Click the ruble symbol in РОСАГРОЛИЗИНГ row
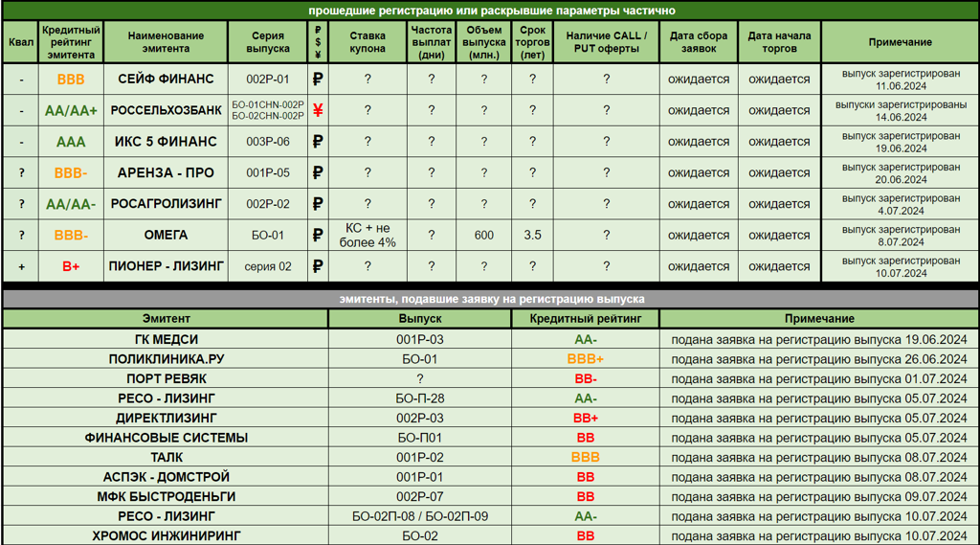Image resolution: width=980 pixels, height=545 pixels. 318,204
